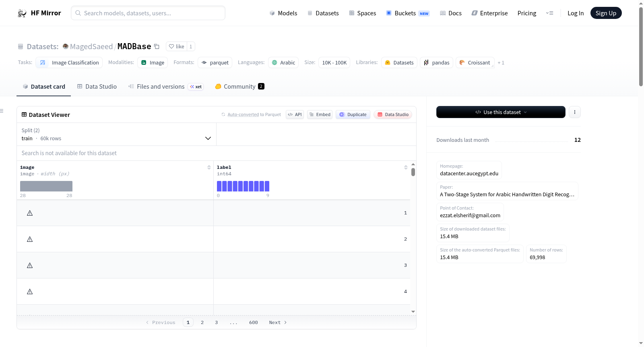Toggle the left sidebar menu icon
644x347 pixels.
[2, 111]
